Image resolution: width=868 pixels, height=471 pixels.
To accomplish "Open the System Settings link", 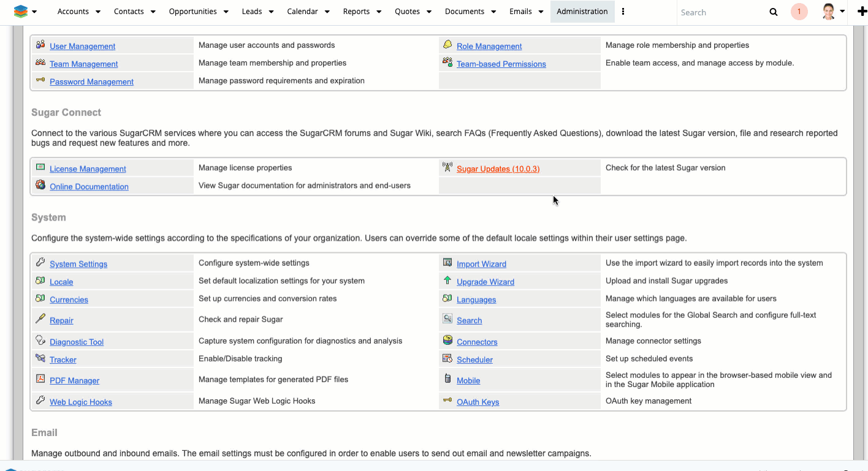I will [x=78, y=264].
